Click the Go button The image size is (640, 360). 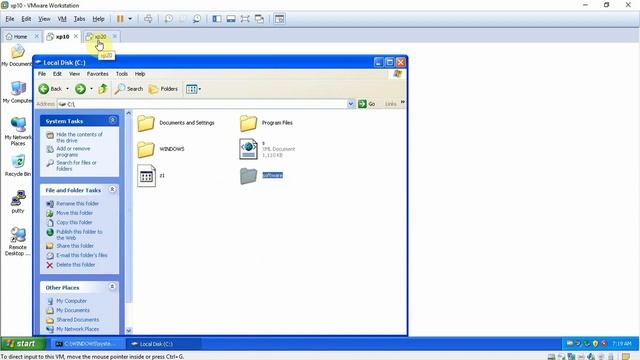point(367,104)
